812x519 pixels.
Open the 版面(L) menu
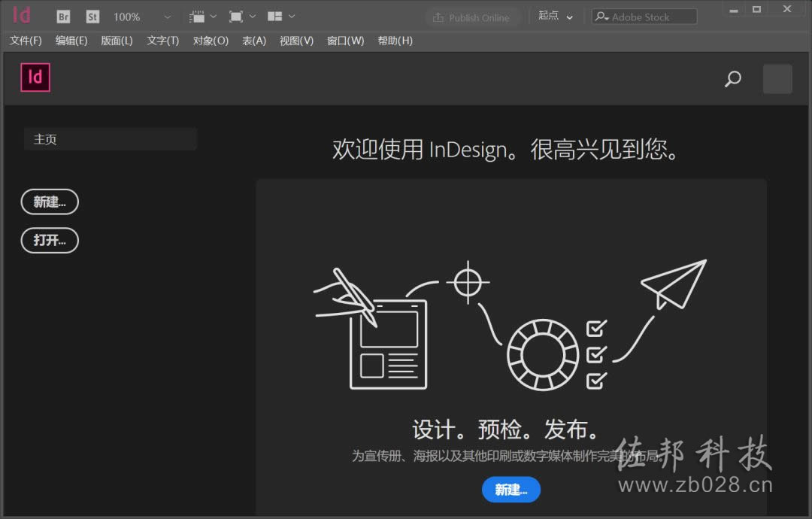point(117,41)
